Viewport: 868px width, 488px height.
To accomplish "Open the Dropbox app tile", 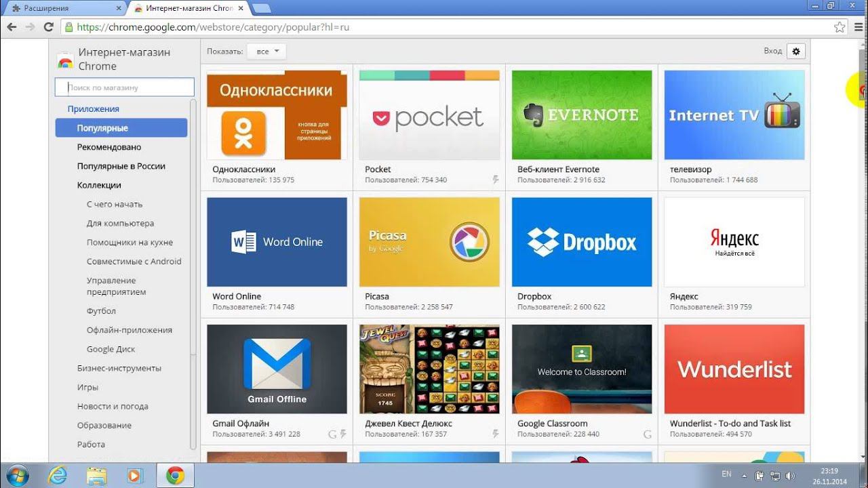I will [x=582, y=255].
